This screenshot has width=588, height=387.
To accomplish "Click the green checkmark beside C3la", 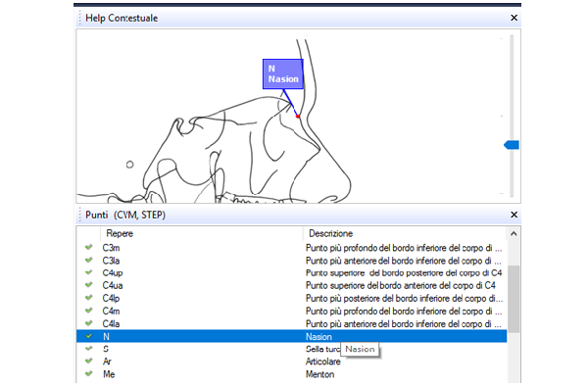I will pyautogui.click(x=88, y=260).
